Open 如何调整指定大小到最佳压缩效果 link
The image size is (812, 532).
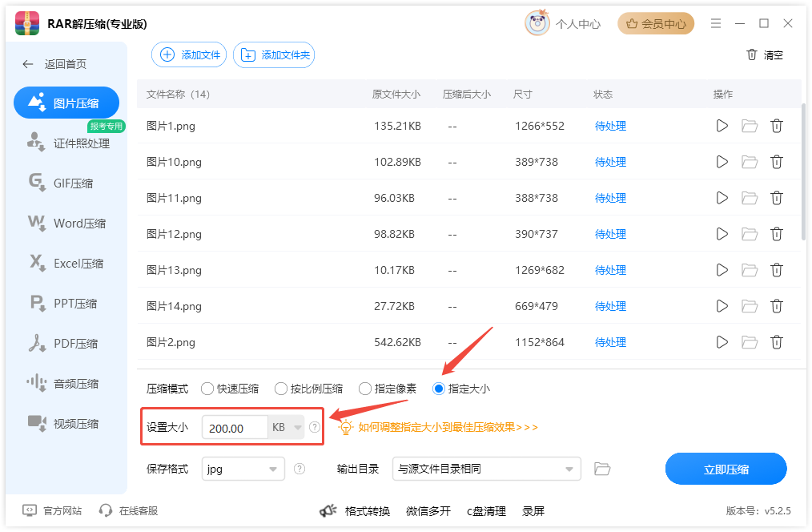click(448, 427)
